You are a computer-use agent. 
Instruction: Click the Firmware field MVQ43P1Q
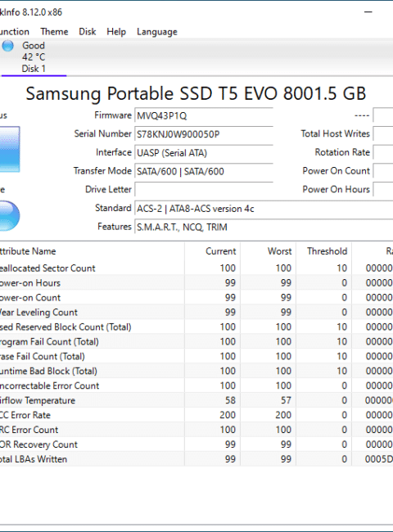(x=204, y=115)
